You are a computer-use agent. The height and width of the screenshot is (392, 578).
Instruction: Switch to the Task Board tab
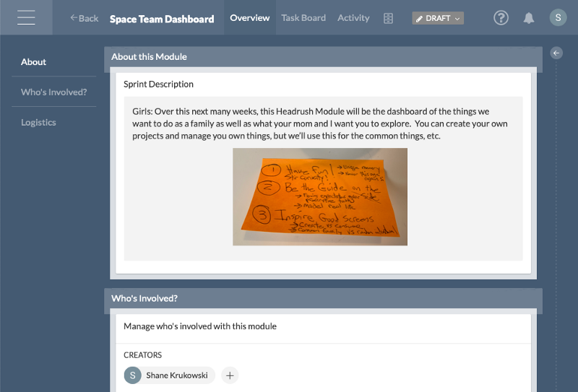(303, 18)
